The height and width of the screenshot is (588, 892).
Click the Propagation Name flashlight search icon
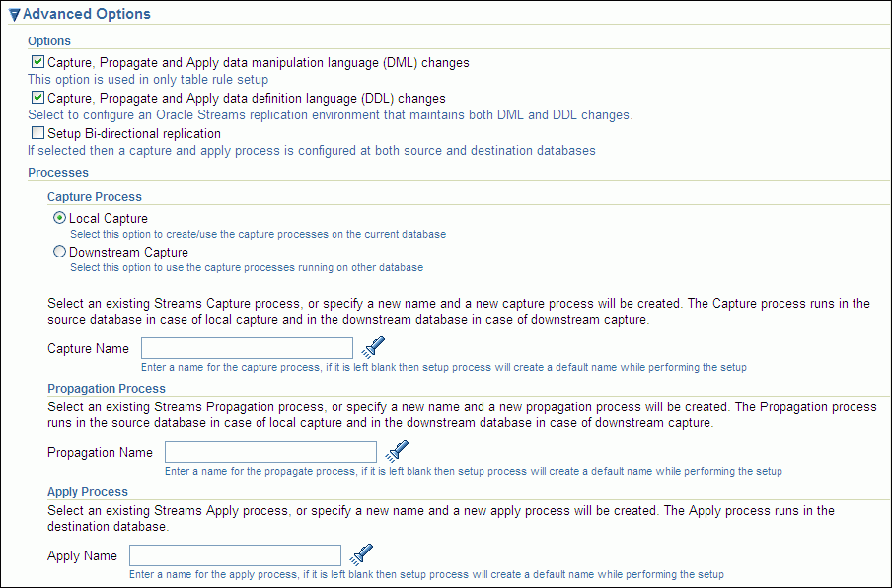coord(397,451)
